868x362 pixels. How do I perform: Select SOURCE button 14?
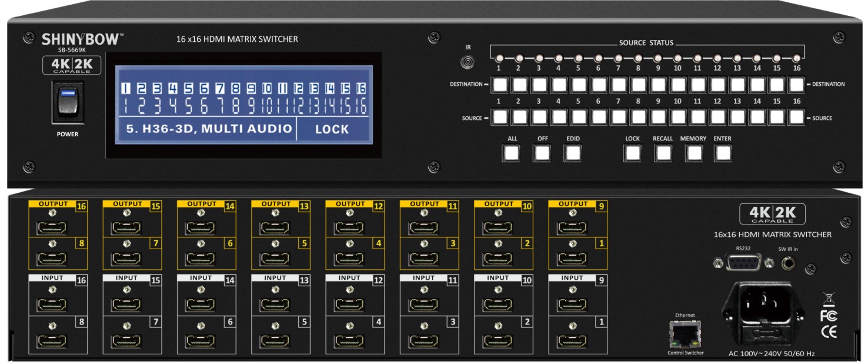(757, 118)
